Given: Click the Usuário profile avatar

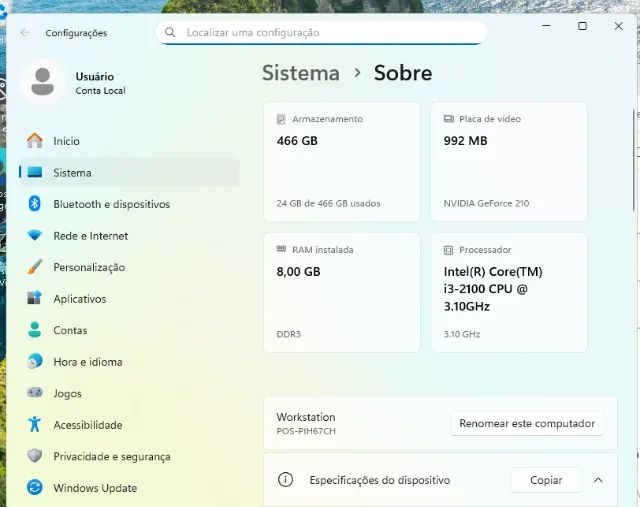Looking at the screenshot, I should 42,82.
